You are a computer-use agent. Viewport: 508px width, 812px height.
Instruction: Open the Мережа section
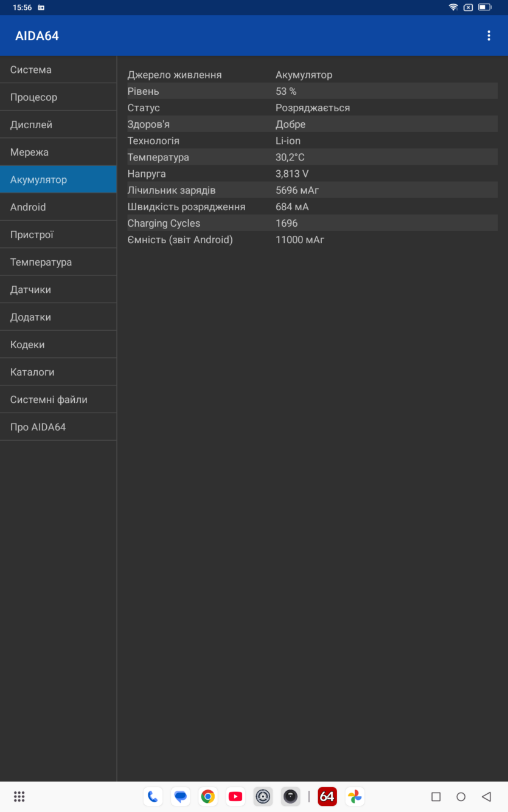tap(58, 152)
